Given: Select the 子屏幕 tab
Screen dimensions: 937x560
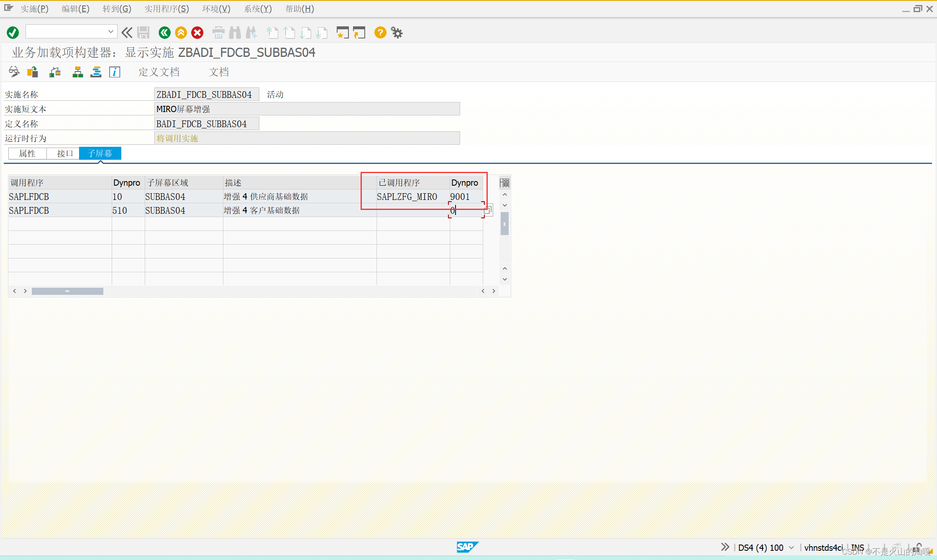Looking at the screenshot, I should point(100,153).
